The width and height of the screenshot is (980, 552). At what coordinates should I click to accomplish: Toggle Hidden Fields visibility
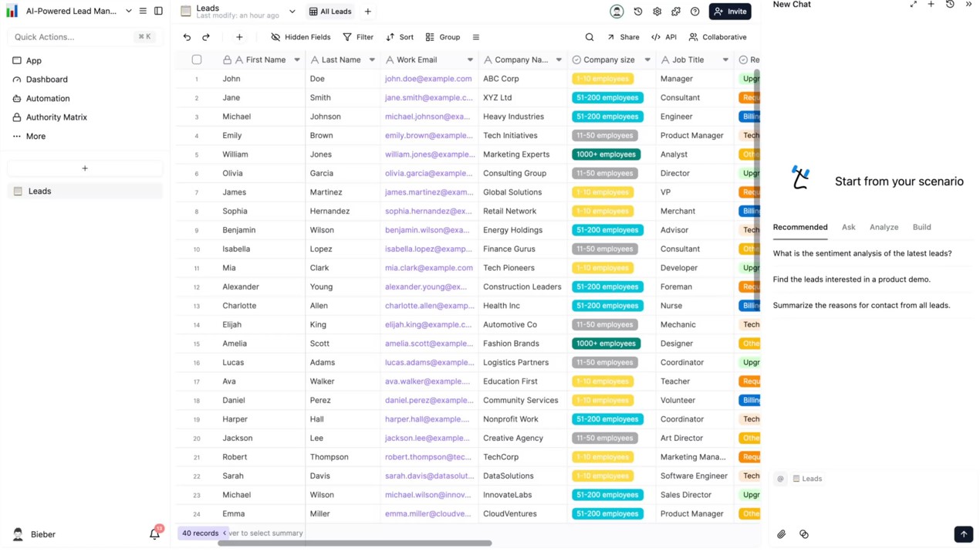click(300, 37)
